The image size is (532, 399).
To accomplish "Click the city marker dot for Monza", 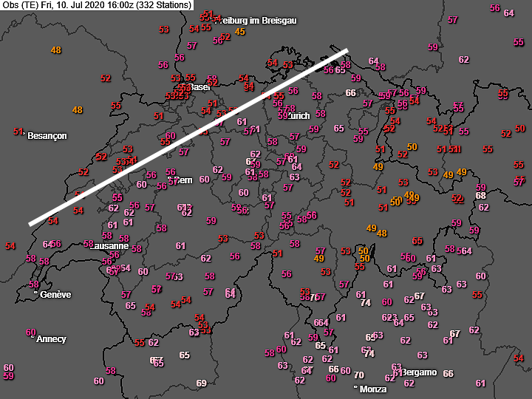I will coord(355,387).
